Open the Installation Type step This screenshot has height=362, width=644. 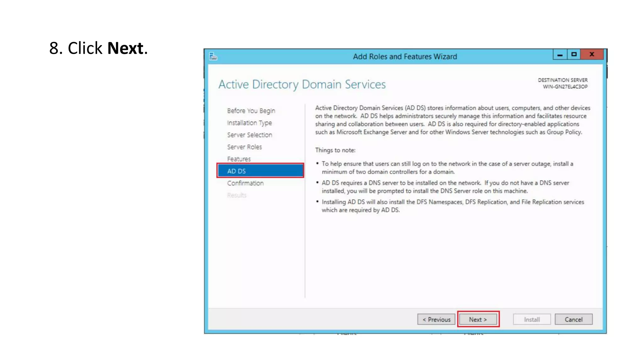(x=249, y=123)
